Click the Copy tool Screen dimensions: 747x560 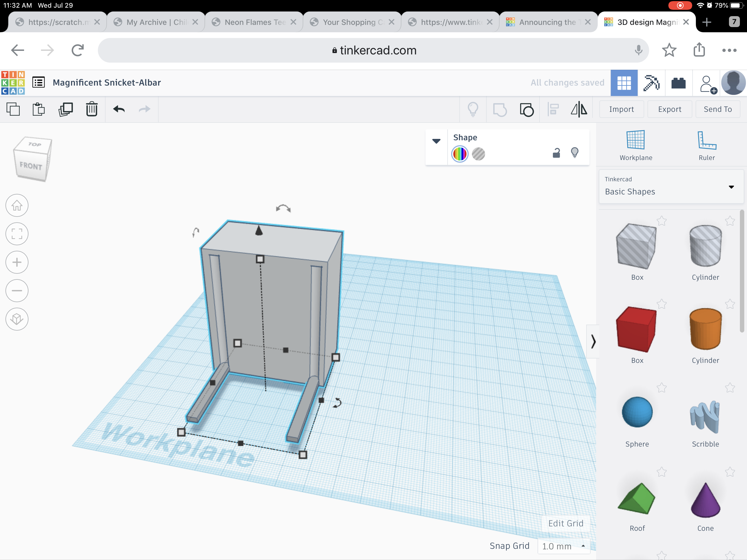[x=13, y=109]
